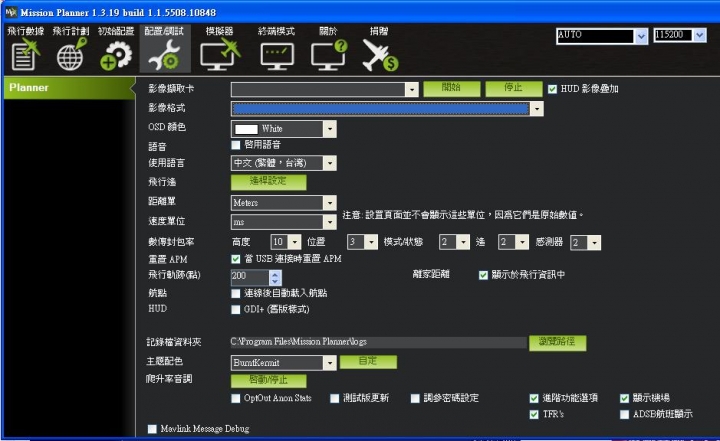The width and height of the screenshot is (720, 441).
Task: Click the 飛行軌跡 200 value field
Action: 250,277
